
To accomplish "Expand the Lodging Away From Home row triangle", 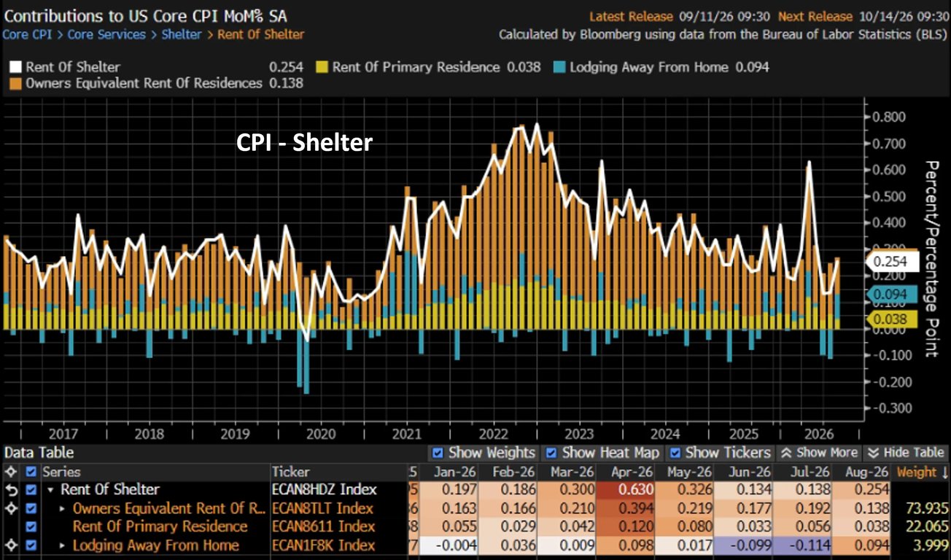I will click(x=62, y=545).
